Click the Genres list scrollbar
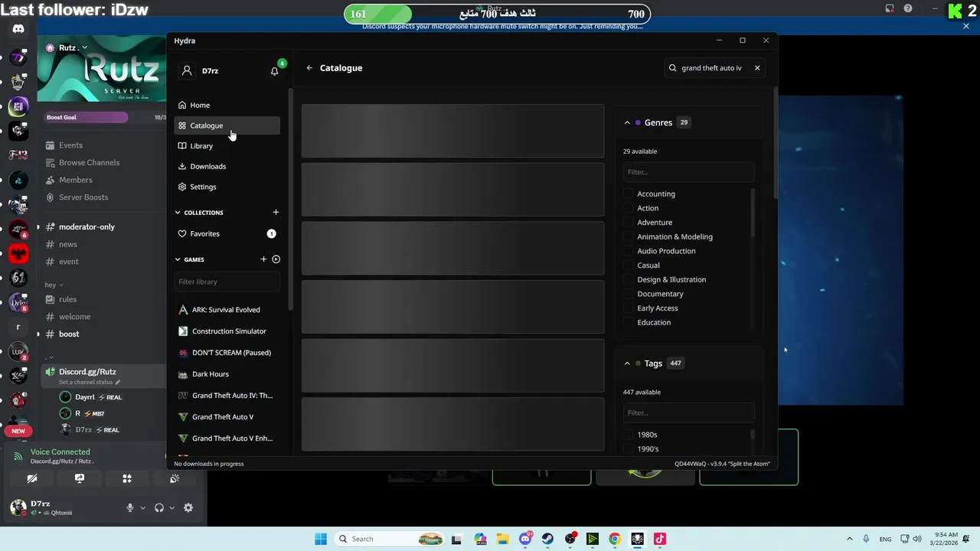The width and height of the screenshot is (980, 551). point(753,214)
